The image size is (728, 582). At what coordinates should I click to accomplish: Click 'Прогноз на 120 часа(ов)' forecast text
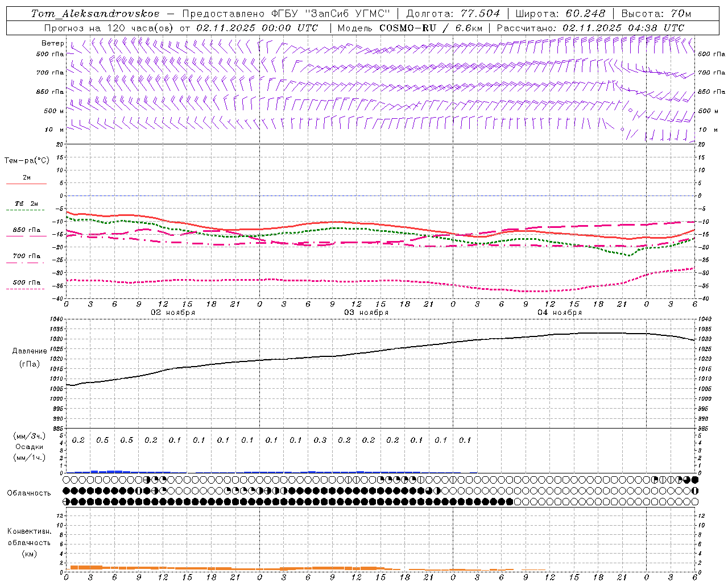109,28
